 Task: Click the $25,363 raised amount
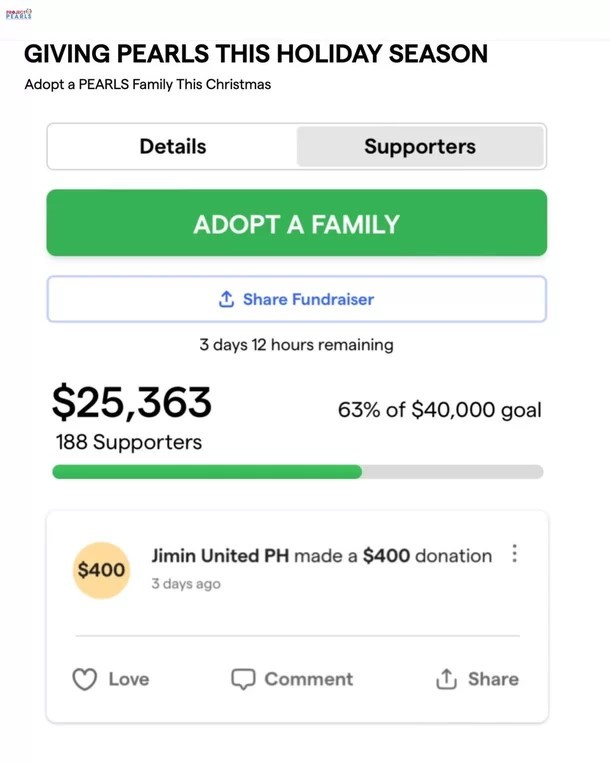click(x=132, y=402)
